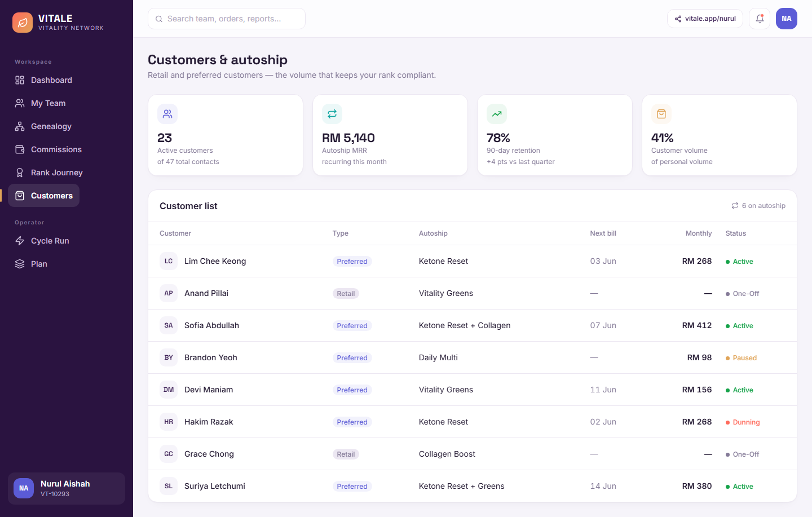
Task: Click the Next bill column header
Action: click(x=603, y=233)
